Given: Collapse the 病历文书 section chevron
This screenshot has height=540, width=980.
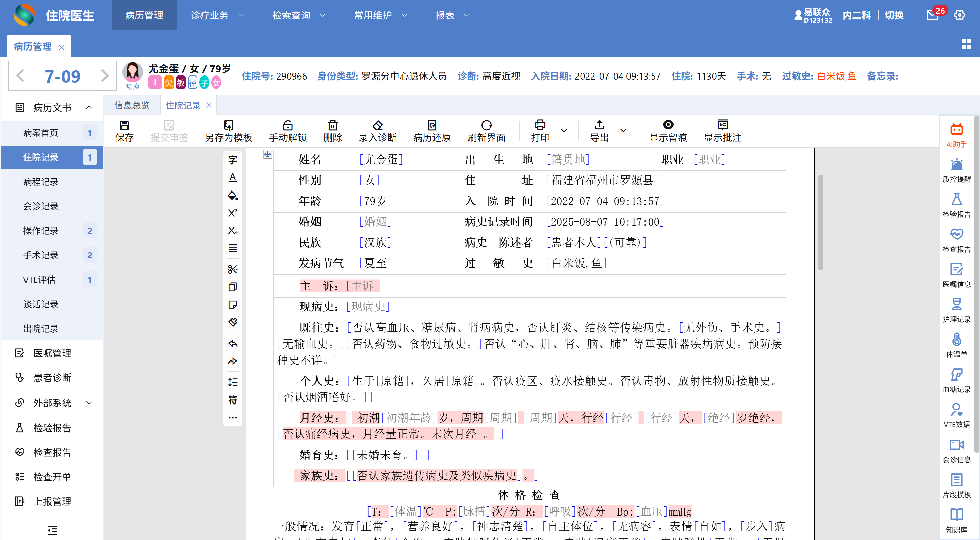Looking at the screenshot, I should coord(89,107).
